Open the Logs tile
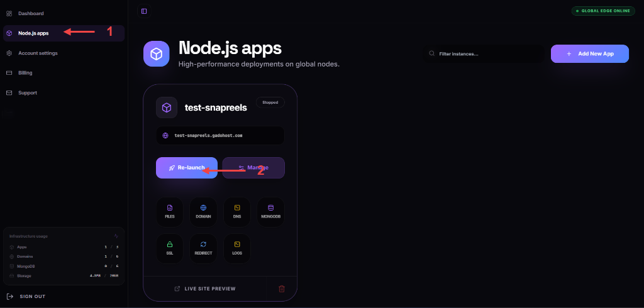The height and width of the screenshot is (308, 644). [237, 248]
